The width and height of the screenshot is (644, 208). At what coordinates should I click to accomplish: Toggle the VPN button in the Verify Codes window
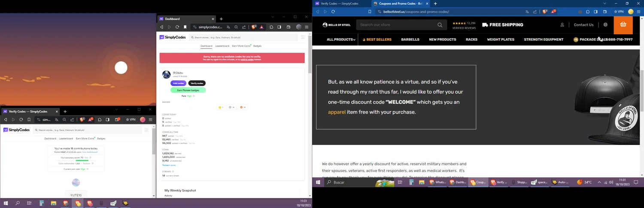coord(131,120)
